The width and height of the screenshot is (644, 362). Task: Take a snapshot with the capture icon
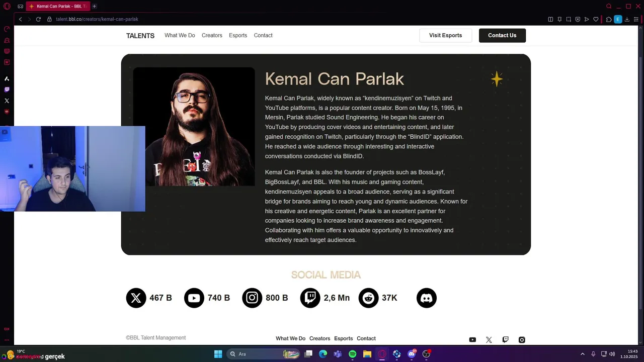pyautogui.click(x=569, y=19)
